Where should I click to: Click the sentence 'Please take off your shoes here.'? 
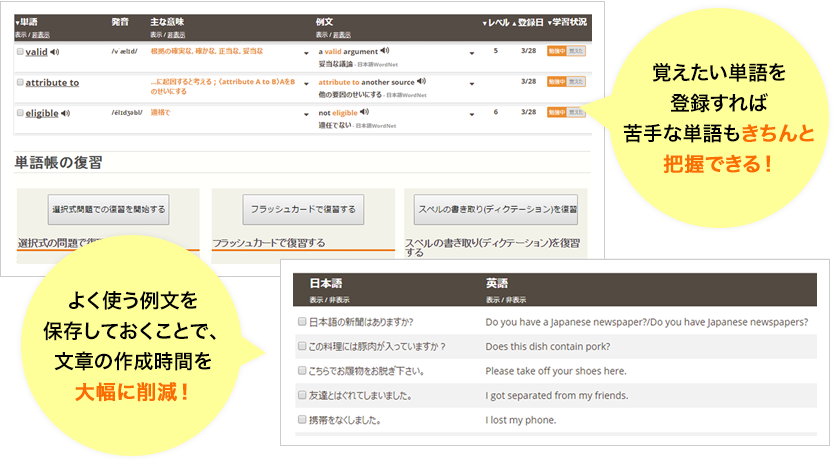tap(556, 371)
